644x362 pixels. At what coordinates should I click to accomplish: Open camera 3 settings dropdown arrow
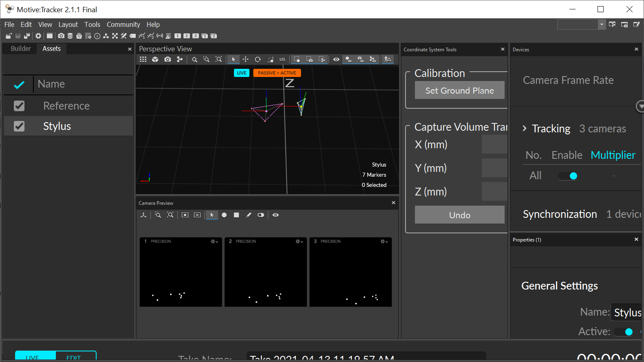(x=386, y=242)
